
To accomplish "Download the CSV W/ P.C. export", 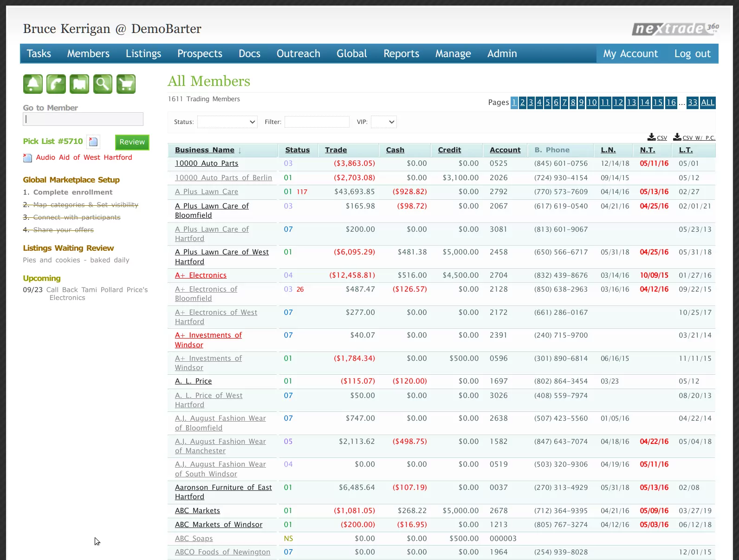I will [x=694, y=137].
